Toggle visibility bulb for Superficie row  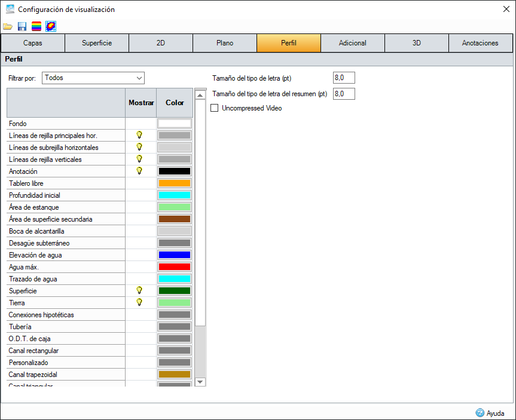pyautogui.click(x=139, y=290)
